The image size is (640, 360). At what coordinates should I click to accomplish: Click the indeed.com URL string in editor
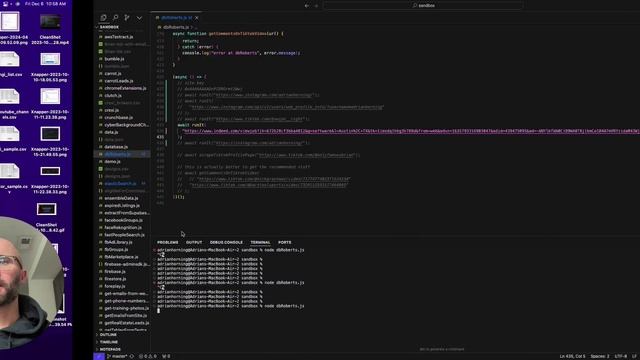(x=411, y=131)
